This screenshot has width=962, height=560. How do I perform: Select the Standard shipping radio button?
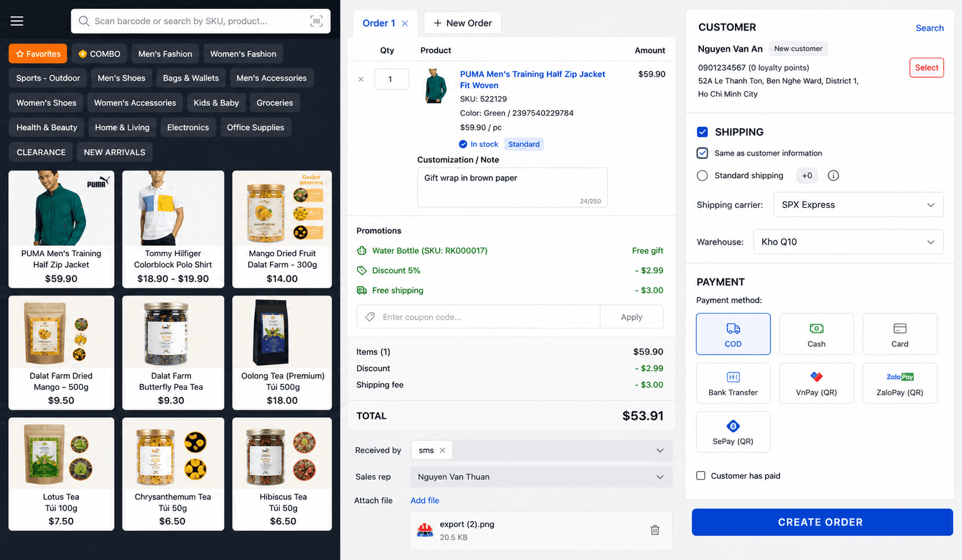(703, 176)
